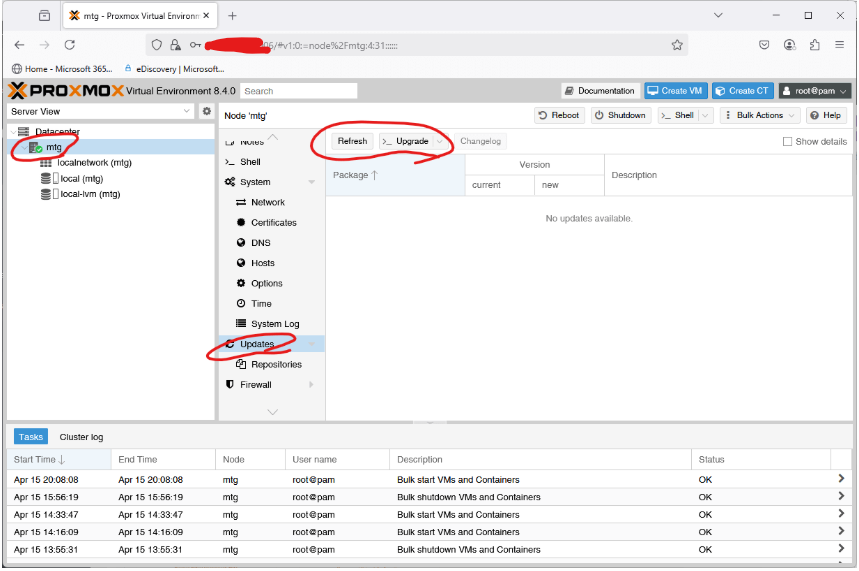The height and width of the screenshot is (571, 859).
Task: Open DNS settings for the node
Action: 260,243
